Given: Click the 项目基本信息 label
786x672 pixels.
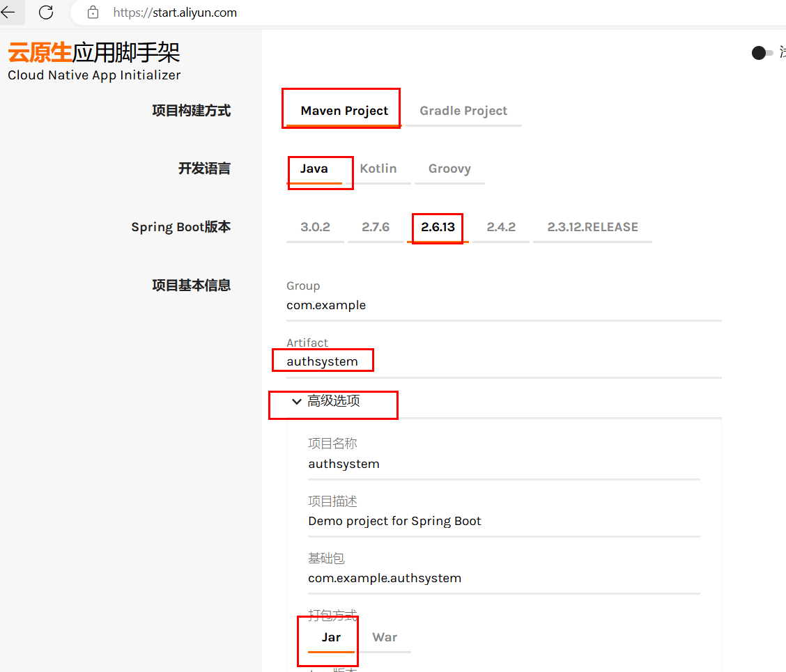Looking at the screenshot, I should [x=192, y=285].
